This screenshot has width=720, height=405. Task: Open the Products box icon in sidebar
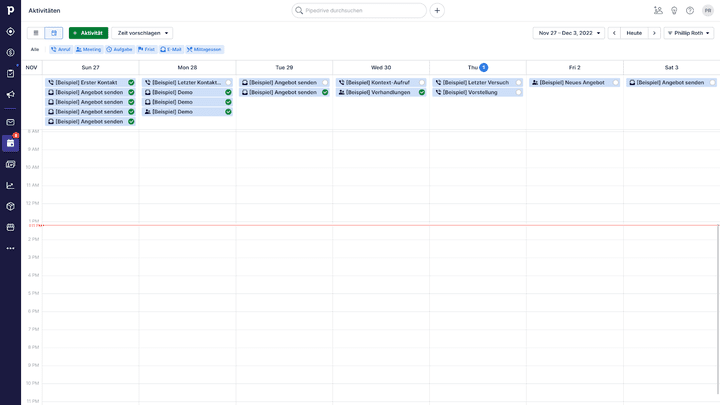click(x=10, y=207)
